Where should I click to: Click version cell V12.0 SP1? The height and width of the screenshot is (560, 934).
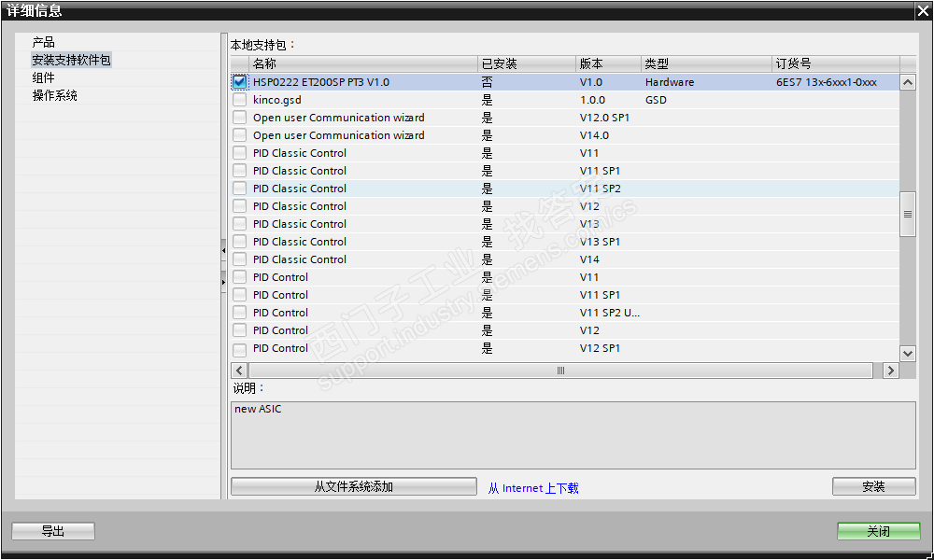604,118
